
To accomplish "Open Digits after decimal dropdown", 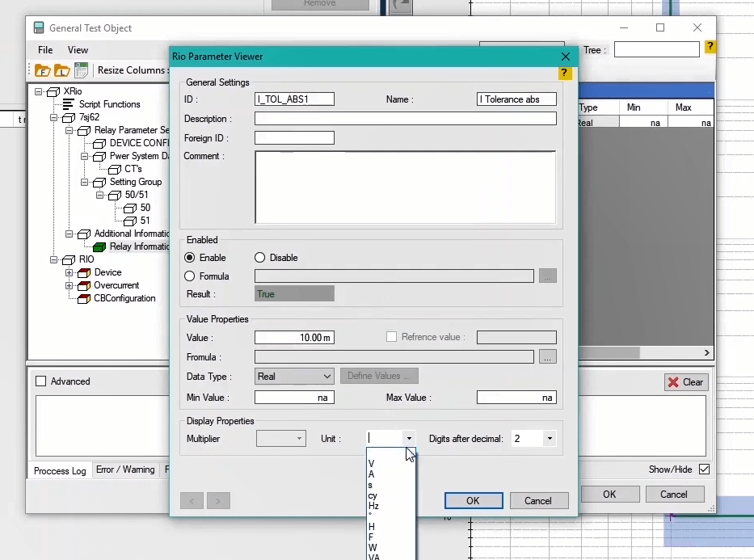I will point(550,439).
